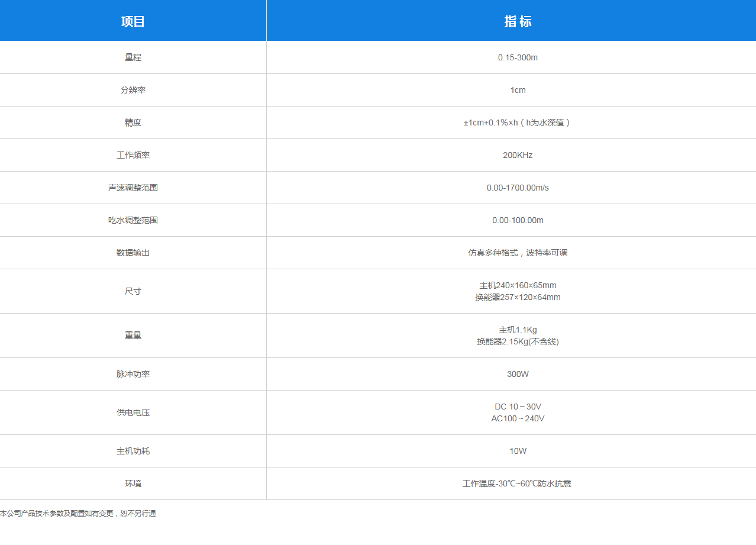The image size is (756, 545).
Task: Select the 环境 row label
Action: 133,483
